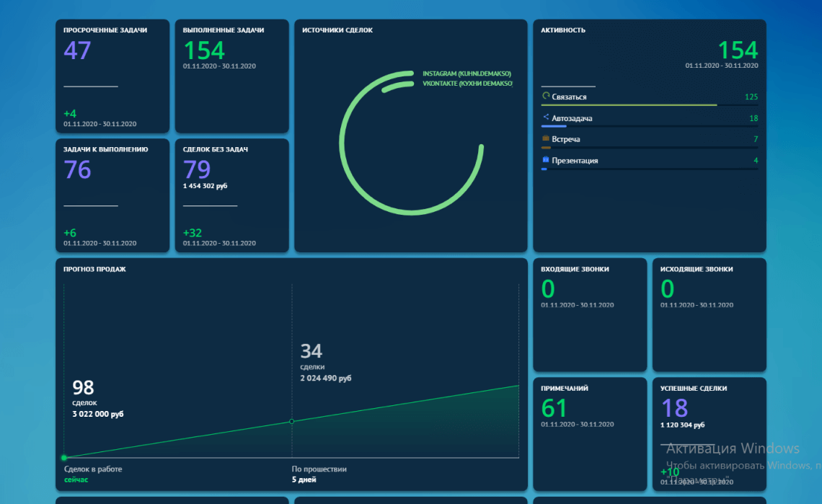This screenshot has width=822, height=504.
Task: Click the Автозадача progress bar
Action: click(650, 126)
